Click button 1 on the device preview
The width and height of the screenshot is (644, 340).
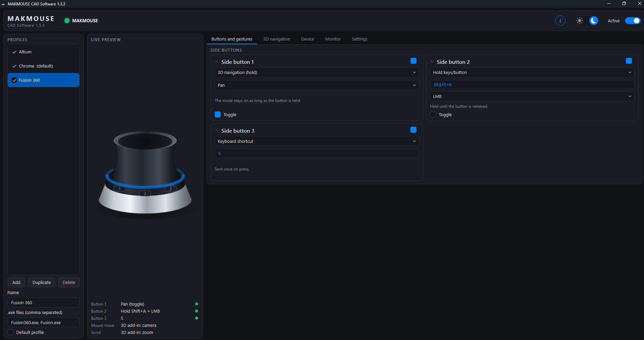[119, 189]
